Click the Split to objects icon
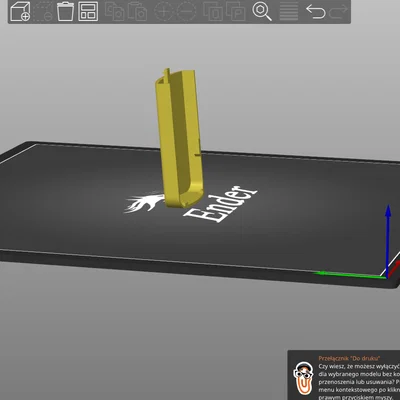Image resolution: width=400 pixels, height=400 pixels. 213,11
